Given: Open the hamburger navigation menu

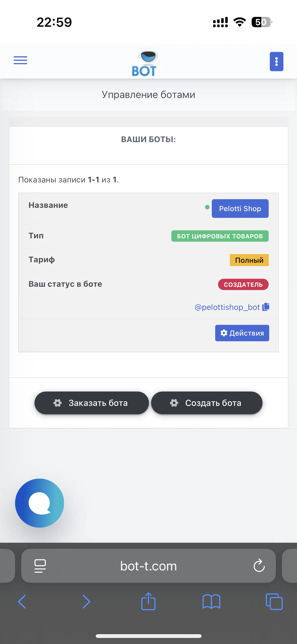Looking at the screenshot, I should pos(20,60).
